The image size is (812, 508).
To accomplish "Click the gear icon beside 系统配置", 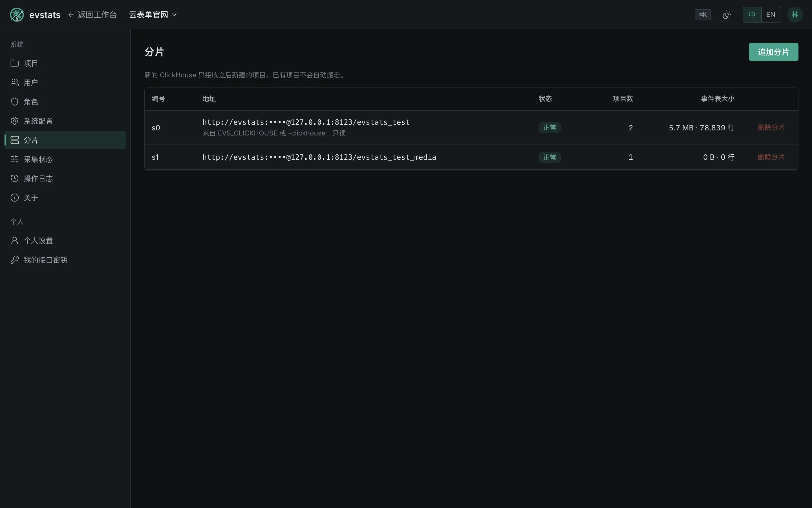I will point(14,121).
